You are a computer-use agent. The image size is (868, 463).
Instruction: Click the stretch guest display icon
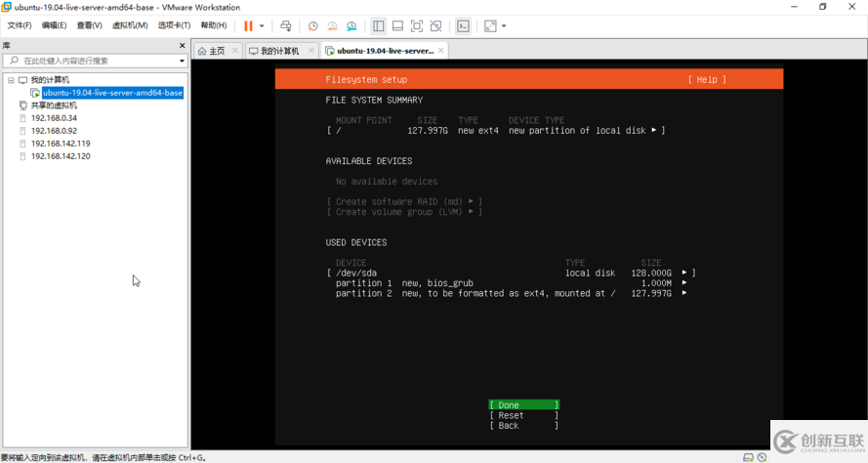coord(490,26)
